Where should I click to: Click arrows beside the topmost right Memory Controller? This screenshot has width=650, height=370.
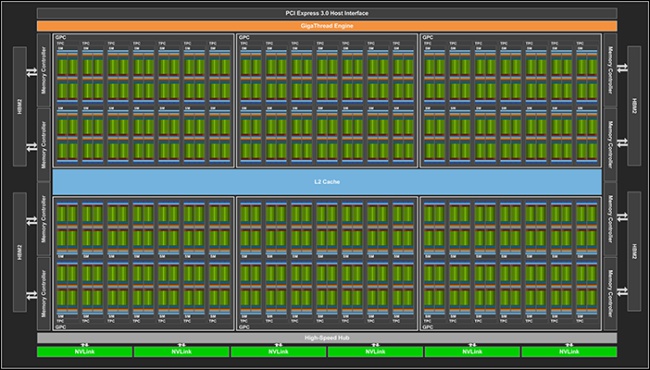point(622,67)
